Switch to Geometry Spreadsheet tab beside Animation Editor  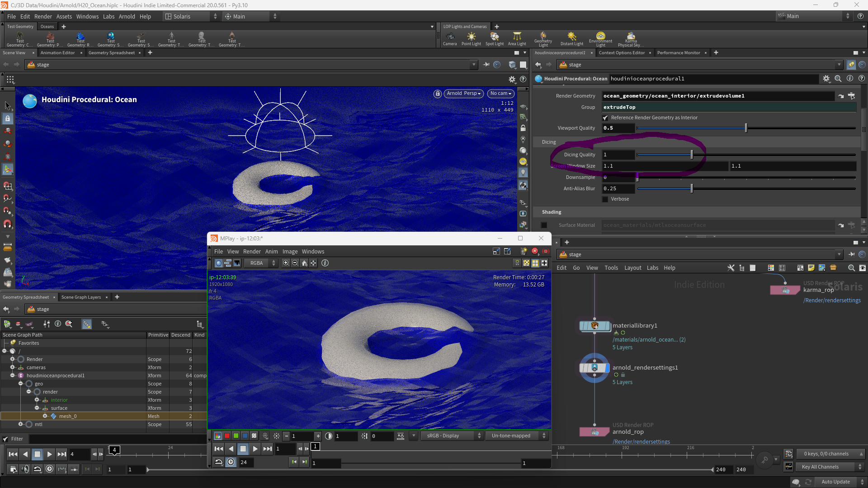click(112, 53)
